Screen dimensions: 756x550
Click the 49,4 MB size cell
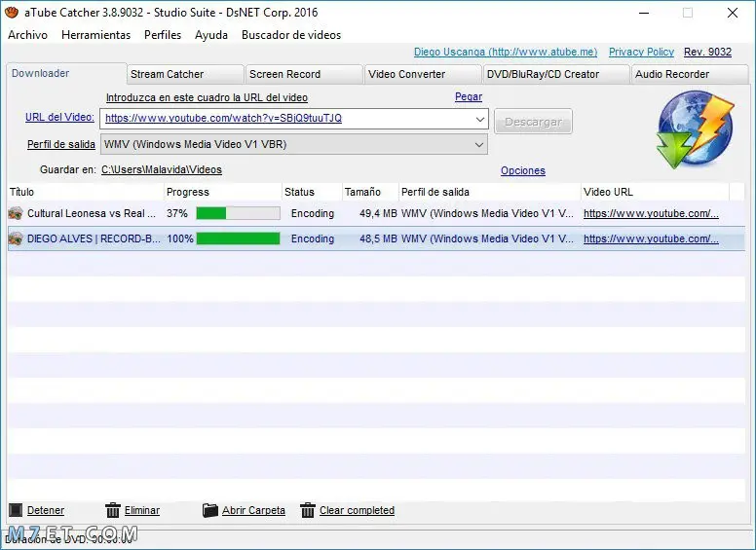pyautogui.click(x=378, y=213)
